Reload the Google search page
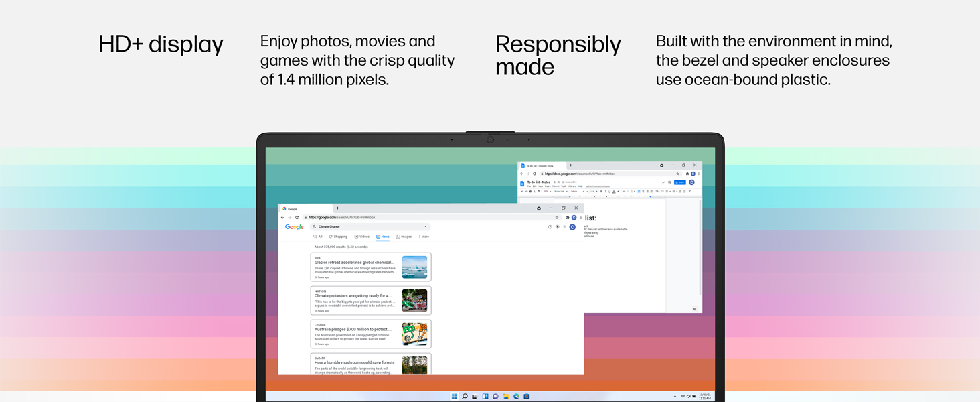Image resolution: width=980 pixels, height=402 pixels. tap(297, 217)
